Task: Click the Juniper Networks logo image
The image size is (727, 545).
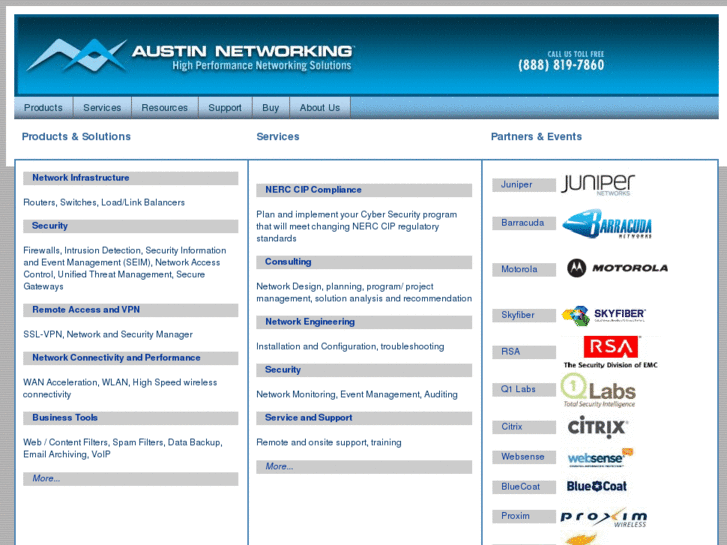Action: [x=598, y=185]
